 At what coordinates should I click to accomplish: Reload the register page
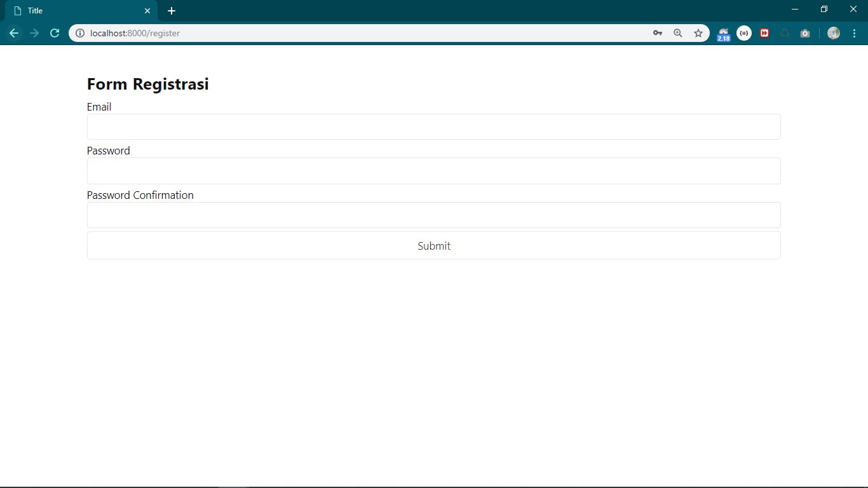point(55,33)
